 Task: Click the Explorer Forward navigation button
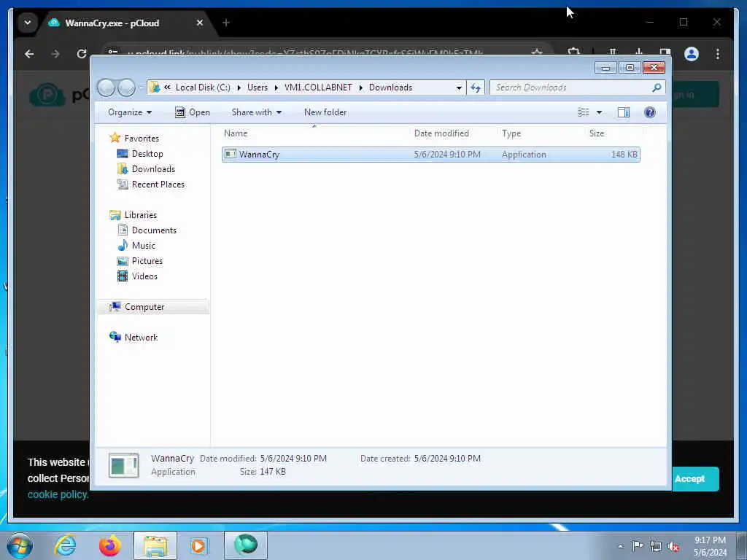point(126,87)
